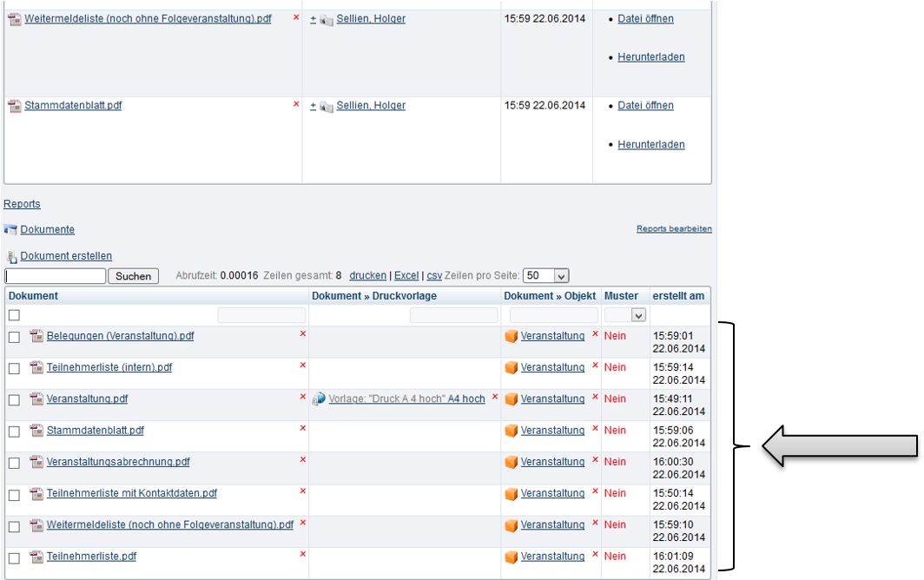Click the Dokument erstellen icon

point(12,257)
